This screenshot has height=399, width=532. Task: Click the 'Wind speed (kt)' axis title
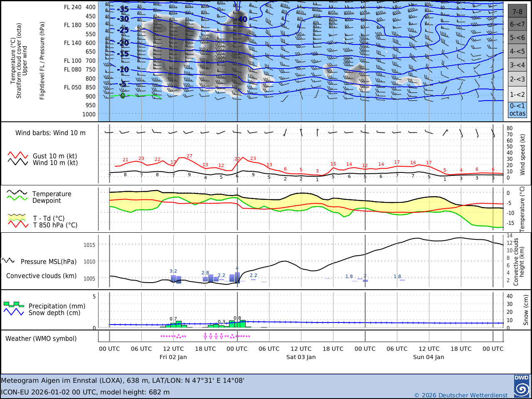pos(523,155)
